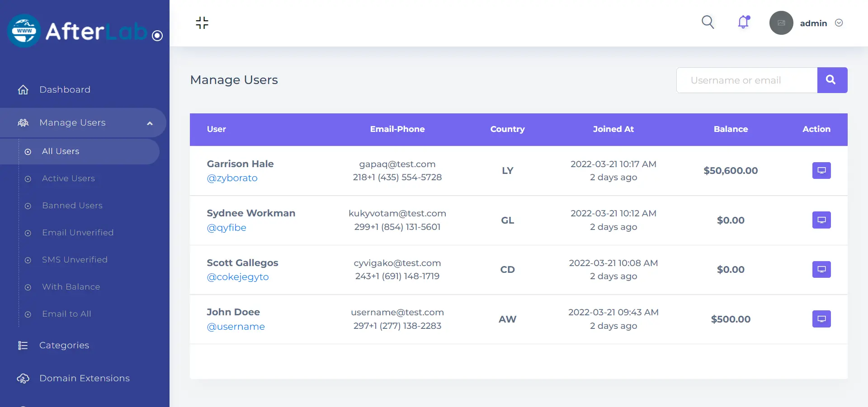Screen dimensions: 868x407
Task: Open details for Scott Gallegos via action icon
Action: (821, 269)
